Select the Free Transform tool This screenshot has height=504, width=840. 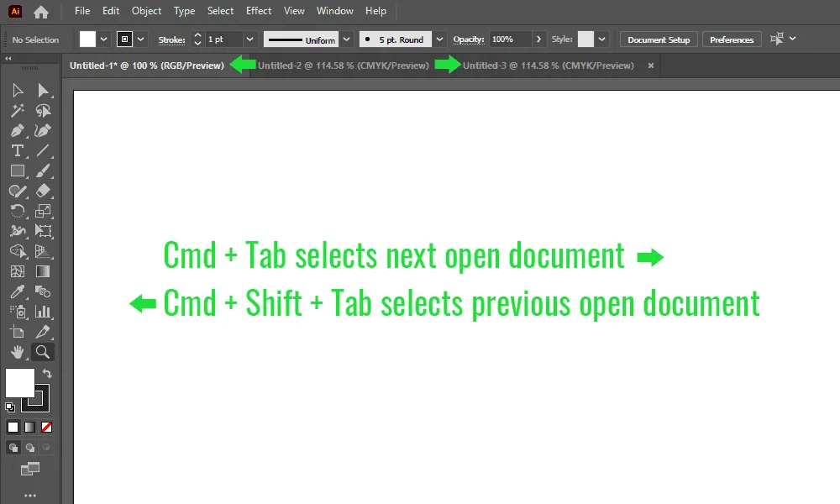point(43,231)
